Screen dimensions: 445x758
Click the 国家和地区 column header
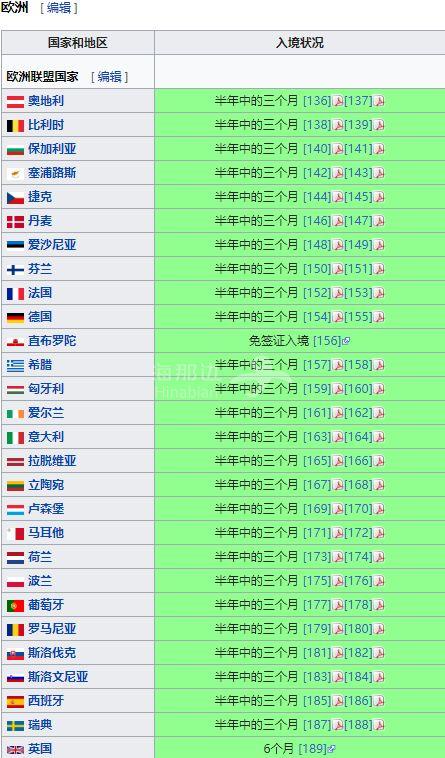click(x=77, y=43)
